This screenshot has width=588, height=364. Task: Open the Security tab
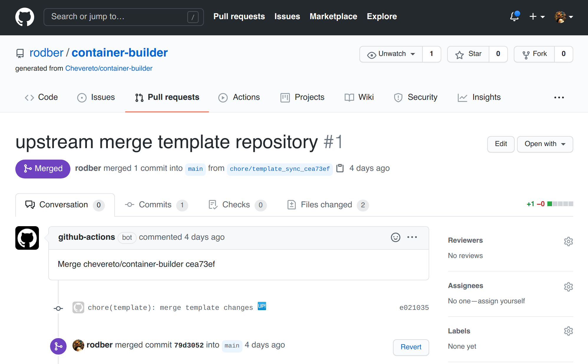(x=416, y=97)
